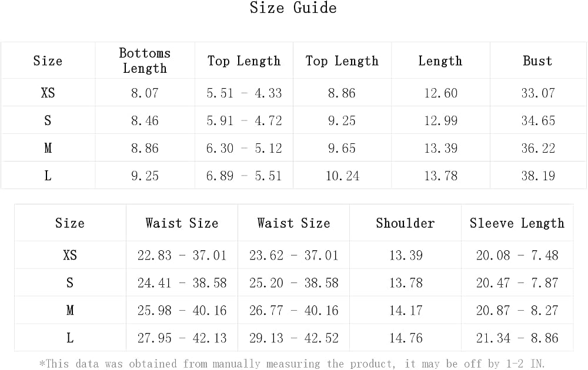Image resolution: width=588 pixels, height=370 pixels.
Task: Select the Waist Size value 22.83 - 37.01
Action: point(182,255)
